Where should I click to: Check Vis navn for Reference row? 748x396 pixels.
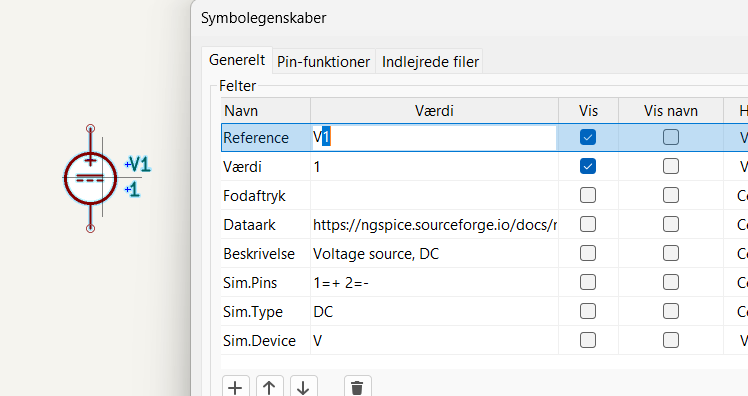[671, 137]
